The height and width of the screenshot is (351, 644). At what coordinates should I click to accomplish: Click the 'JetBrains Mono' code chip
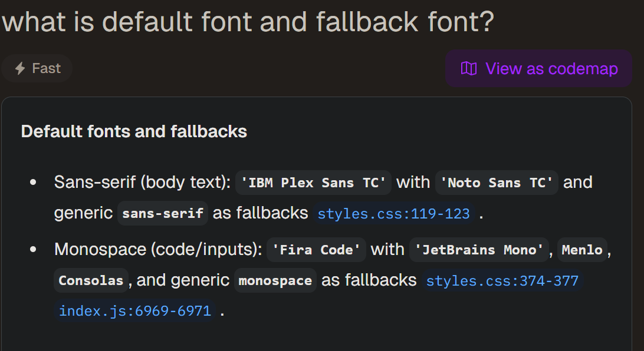pyautogui.click(x=479, y=250)
